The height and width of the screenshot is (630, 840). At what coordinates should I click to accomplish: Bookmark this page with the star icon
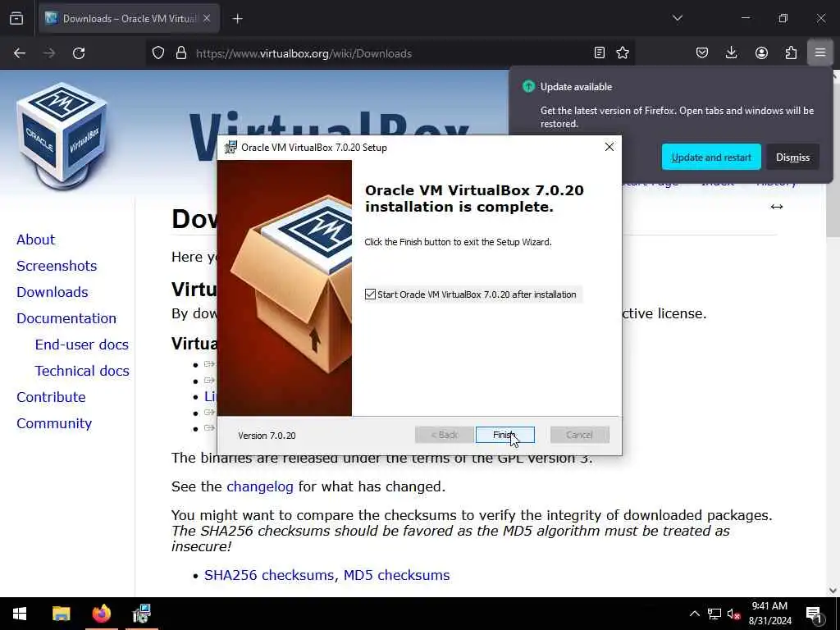tap(623, 52)
